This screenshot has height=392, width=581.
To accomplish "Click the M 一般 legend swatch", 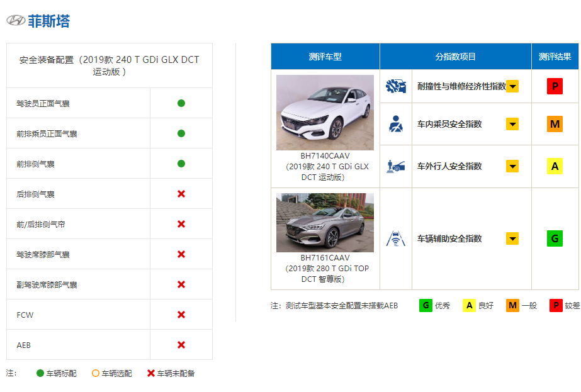I will (x=512, y=306).
